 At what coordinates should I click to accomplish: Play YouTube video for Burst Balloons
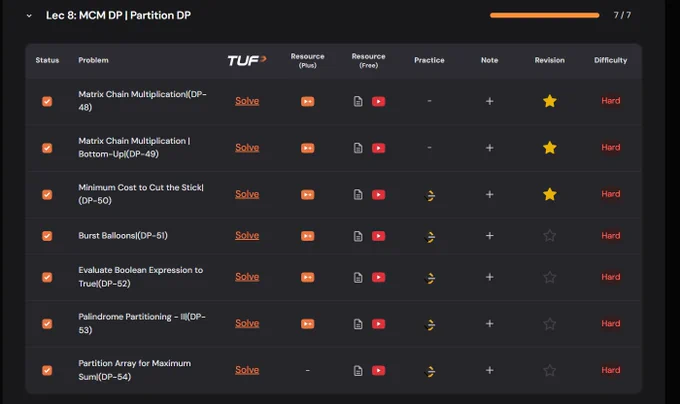(378, 236)
